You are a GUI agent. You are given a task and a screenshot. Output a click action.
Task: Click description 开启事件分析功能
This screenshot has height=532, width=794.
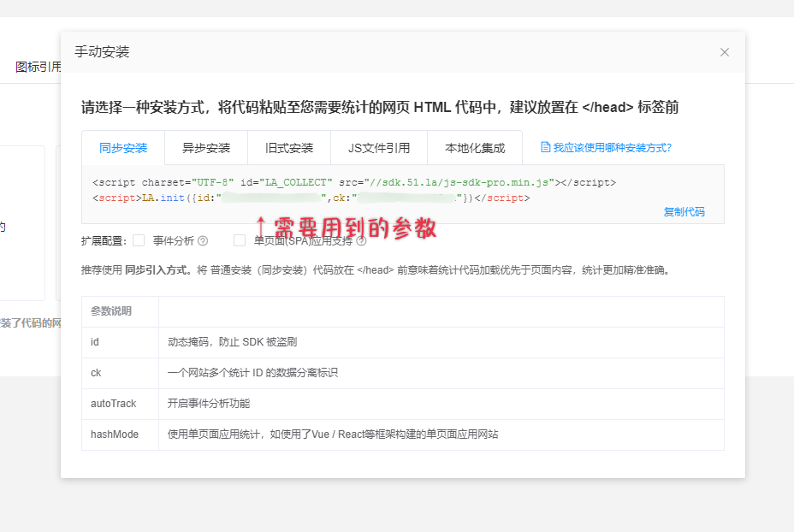[209, 404]
